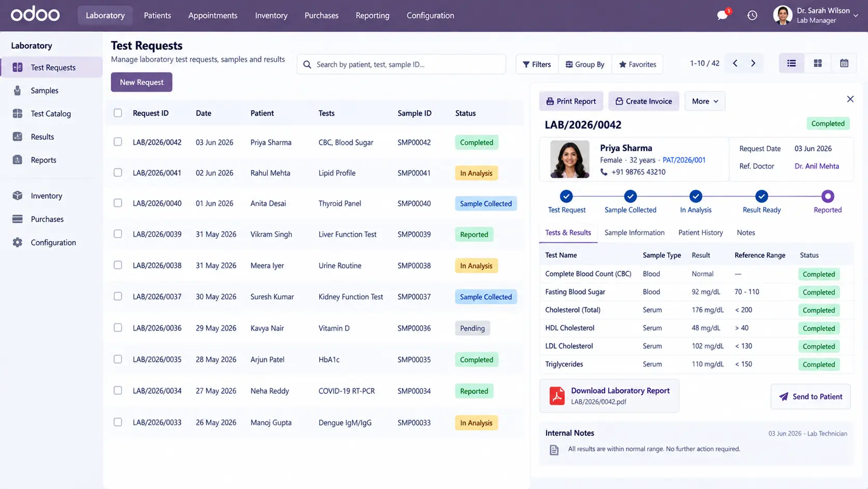
Task: Click Send to Patient button
Action: pos(810,397)
